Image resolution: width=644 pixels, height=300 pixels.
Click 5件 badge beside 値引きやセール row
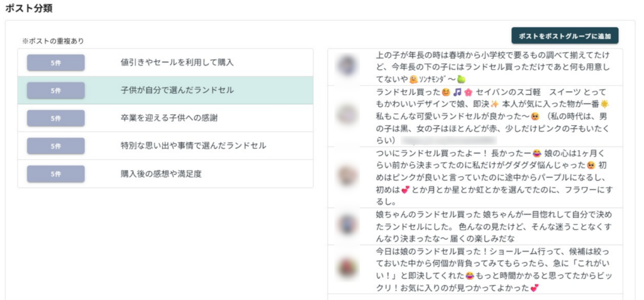pyautogui.click(x=55, y=62)
